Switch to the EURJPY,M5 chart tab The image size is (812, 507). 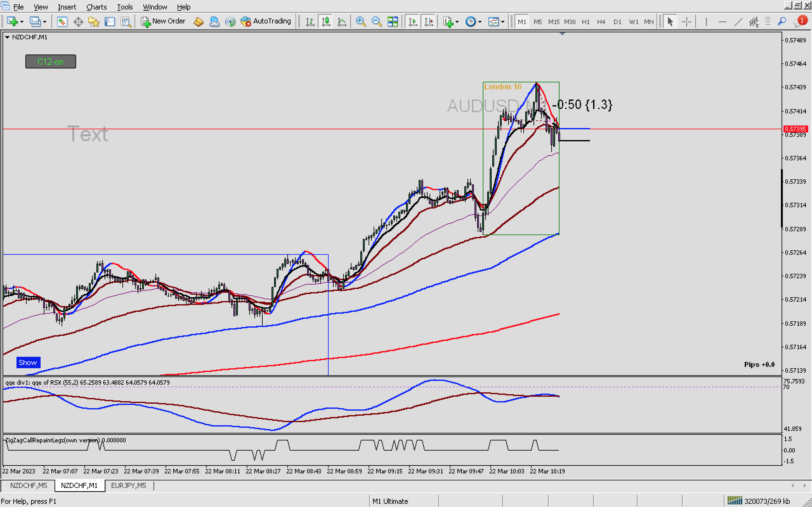point(128,485)
